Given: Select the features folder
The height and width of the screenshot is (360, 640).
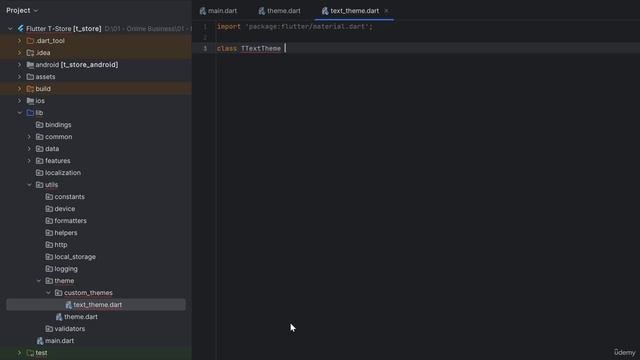Looking at the screenshot, I should [58, 161].
